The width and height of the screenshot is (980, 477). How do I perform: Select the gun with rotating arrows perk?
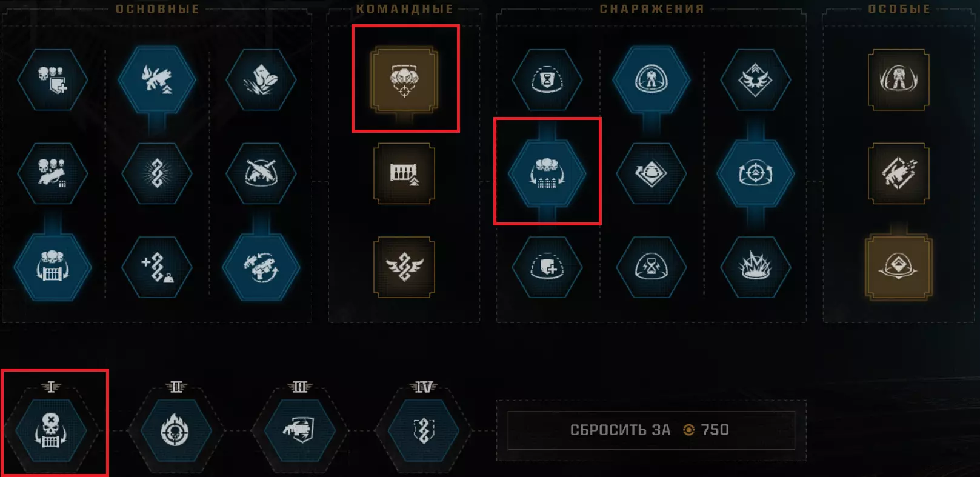[x=261, y=267]
